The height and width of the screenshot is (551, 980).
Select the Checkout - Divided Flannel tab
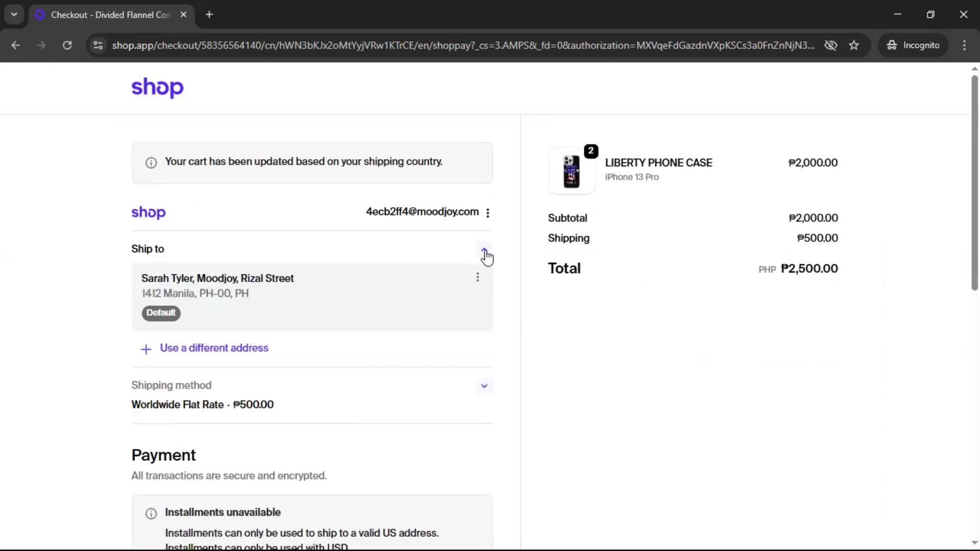coord(110,15)
